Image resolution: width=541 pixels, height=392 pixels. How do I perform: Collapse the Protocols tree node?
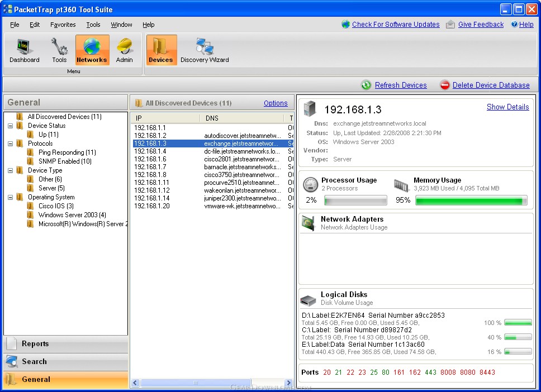11,144
